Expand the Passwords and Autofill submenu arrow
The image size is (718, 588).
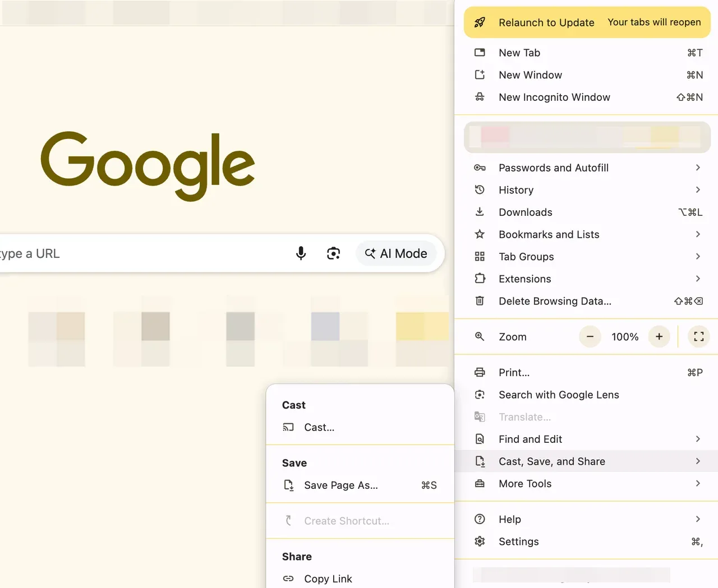(698, 168)
